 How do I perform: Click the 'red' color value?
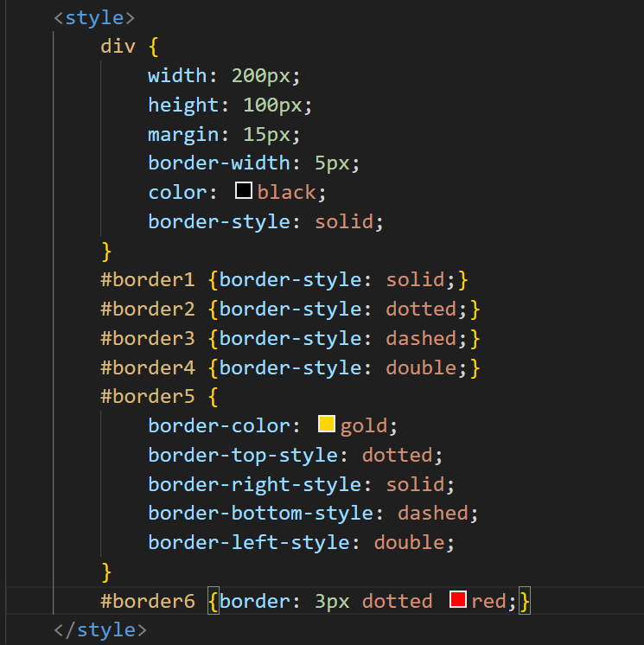[x=488, y=602]
